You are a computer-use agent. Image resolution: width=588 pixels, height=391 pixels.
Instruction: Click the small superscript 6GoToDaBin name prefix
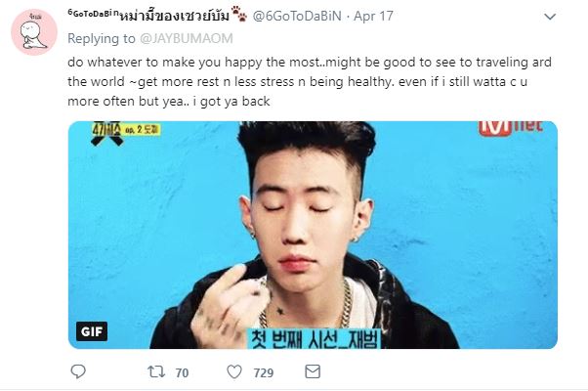point(94,13)
